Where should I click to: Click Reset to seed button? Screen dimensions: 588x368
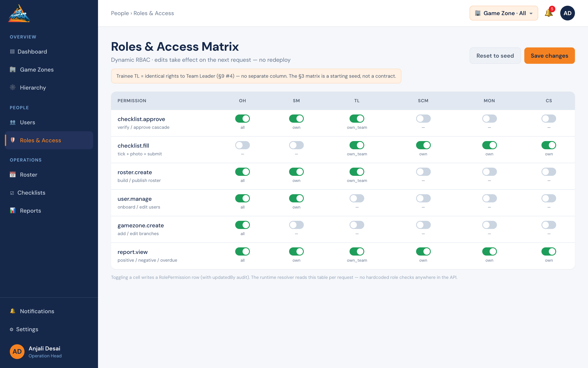pos(495,55)
